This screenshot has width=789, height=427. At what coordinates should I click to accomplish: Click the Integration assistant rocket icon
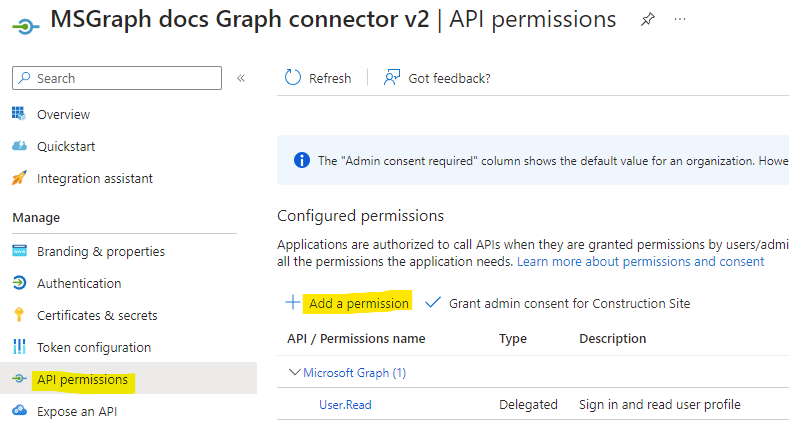click(19, 178)
